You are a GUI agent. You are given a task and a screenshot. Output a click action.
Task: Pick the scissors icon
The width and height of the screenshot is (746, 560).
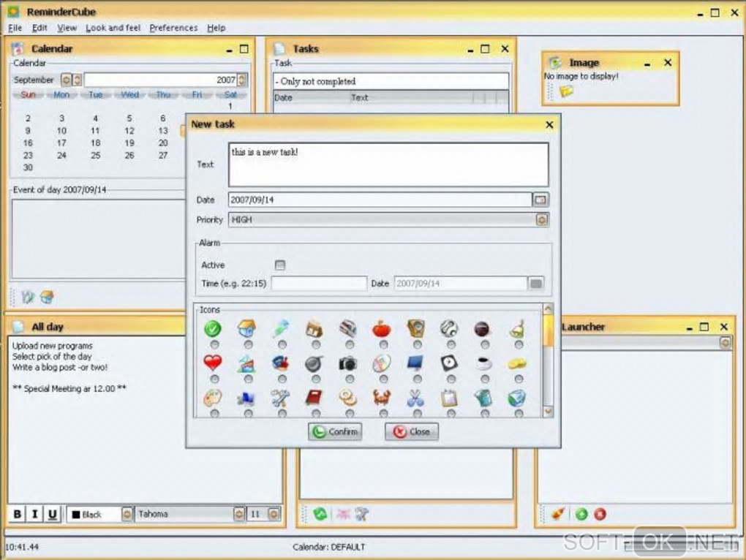pyautogui.click(x=415, y=398)
